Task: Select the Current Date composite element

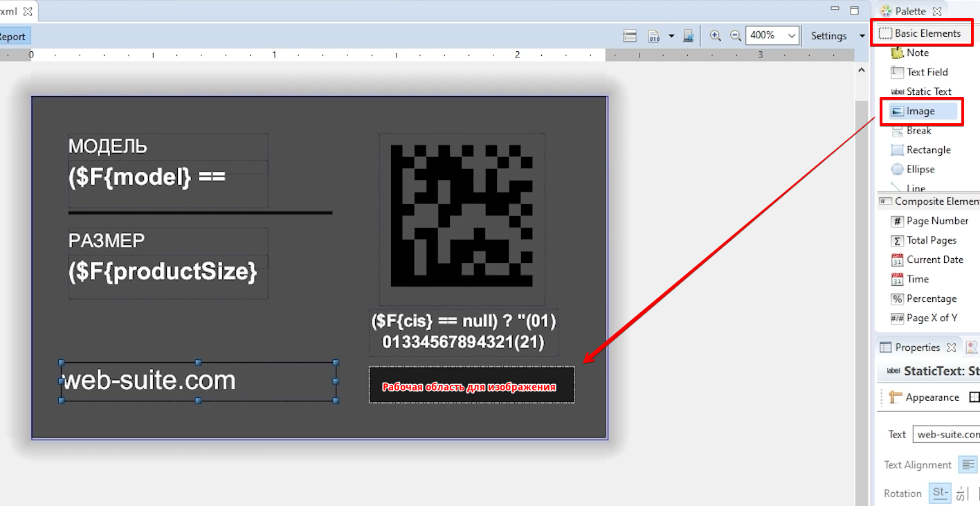Action: coord(926,260)
